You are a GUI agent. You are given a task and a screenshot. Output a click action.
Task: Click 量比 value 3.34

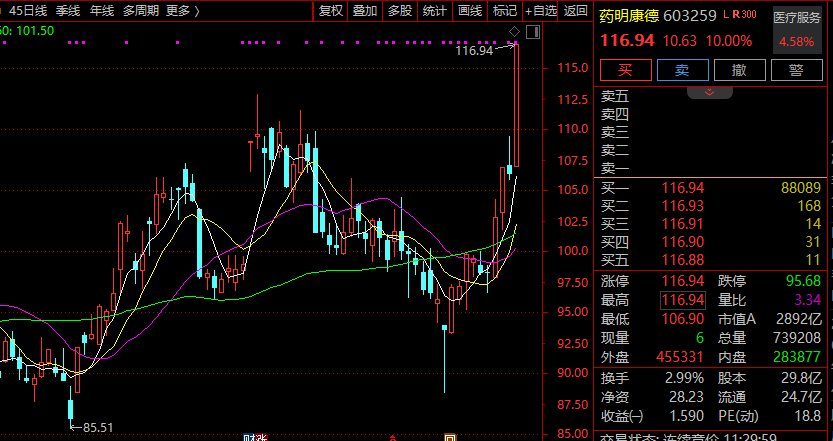tap(808, 300)
